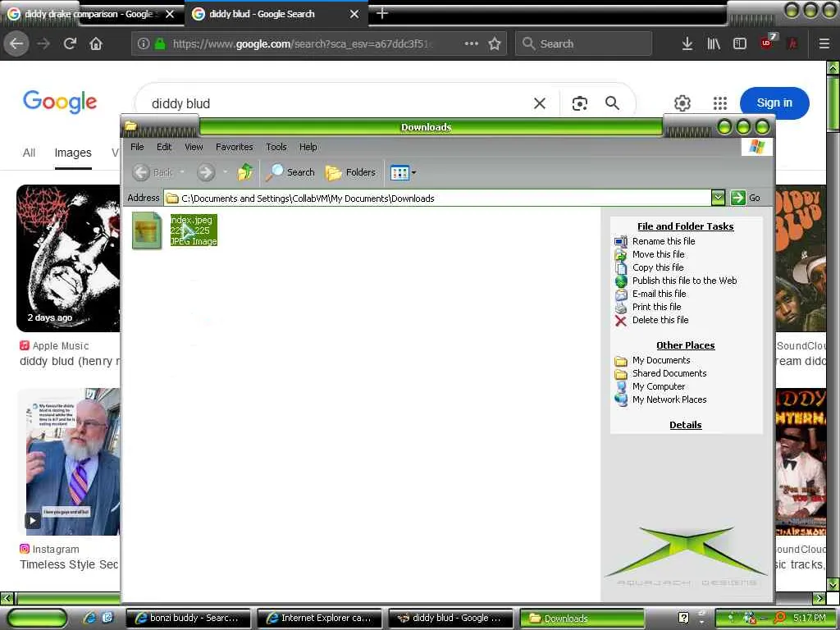The height and width of the screenshot is (630, 840).
Task: Open Apple Music diddy blud thumbnail
Action: 68,258
